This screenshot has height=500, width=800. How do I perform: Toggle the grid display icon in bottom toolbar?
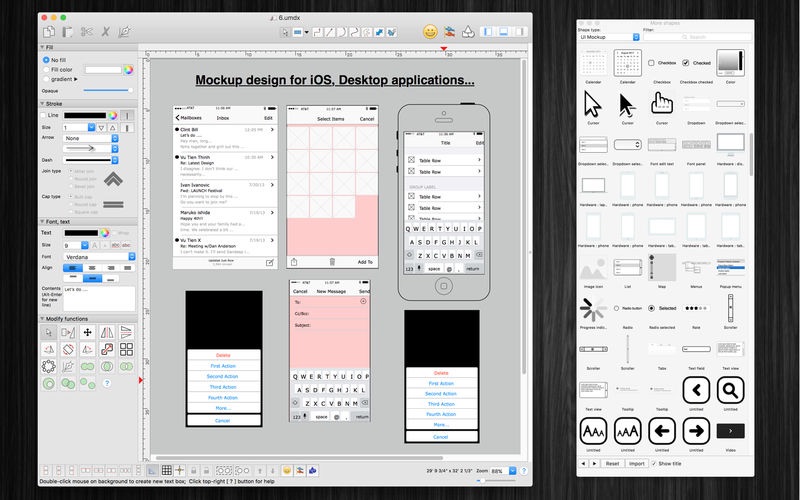click(x=166, y=470)
